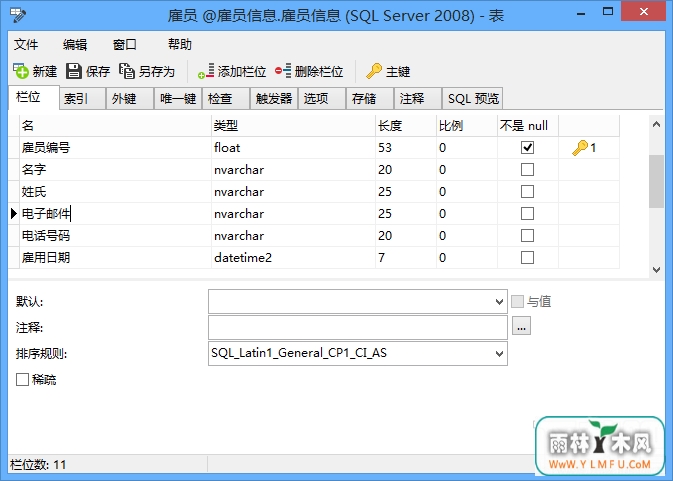Click the datetime2 type cell
This screenshot has width=673, height=481.
click(x=293, y=257)
